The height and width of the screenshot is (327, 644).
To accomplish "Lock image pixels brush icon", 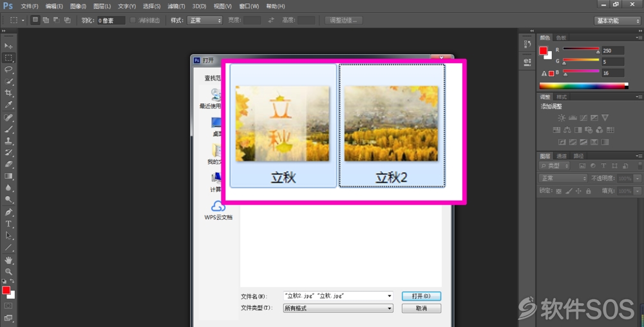I will tap(569, 191).
